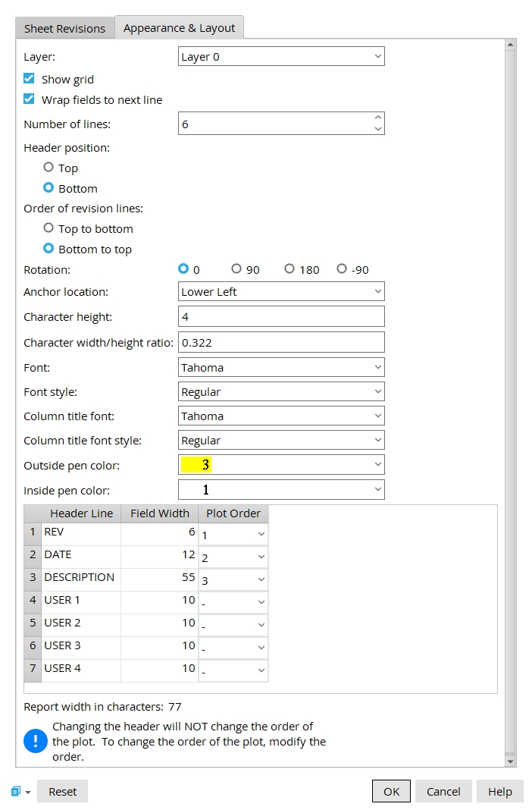The height and width of the screenshot is (810, 532).
Task: Set rotation to 180 degrees
Action: (289, 269)
